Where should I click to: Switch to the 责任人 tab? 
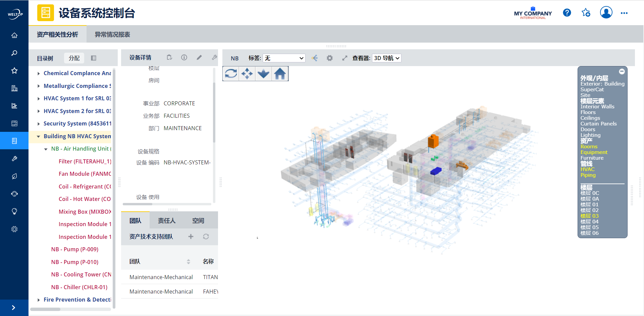pos(167,220)
